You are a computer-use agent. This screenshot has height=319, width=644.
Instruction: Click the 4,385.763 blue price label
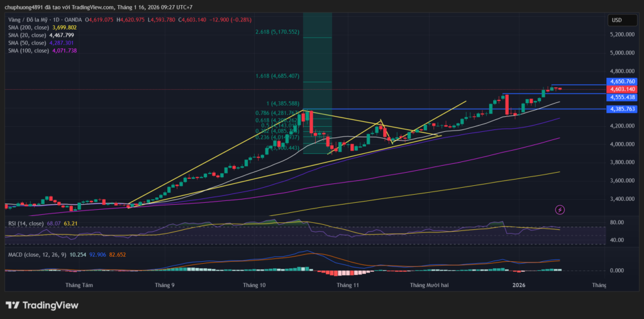[622, 109]
